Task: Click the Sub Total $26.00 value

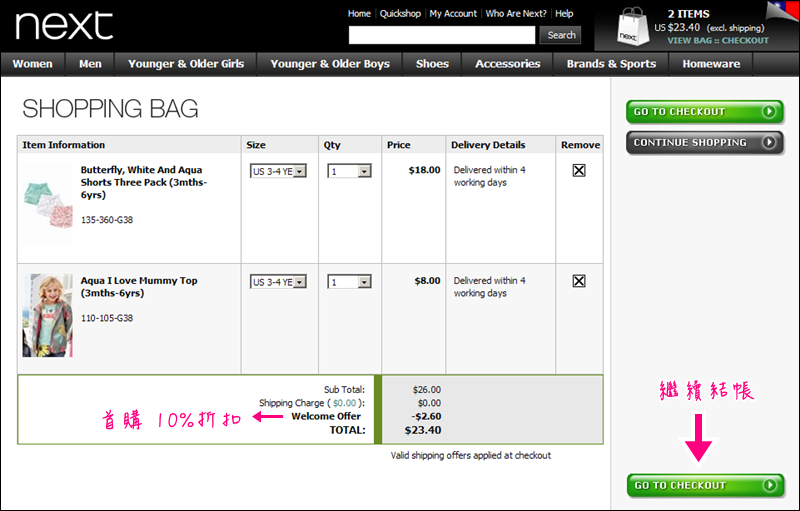Action: tap(427, 390)
